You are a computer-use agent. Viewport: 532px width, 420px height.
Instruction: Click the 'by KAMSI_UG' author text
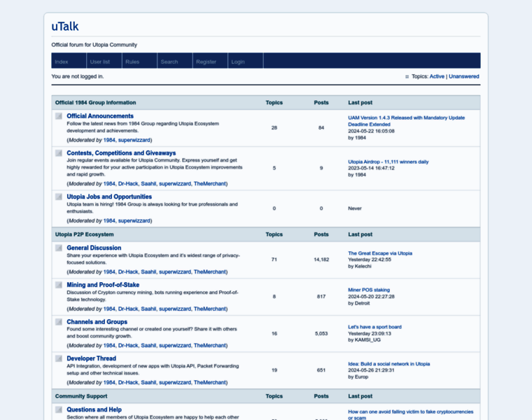point(365,340)
